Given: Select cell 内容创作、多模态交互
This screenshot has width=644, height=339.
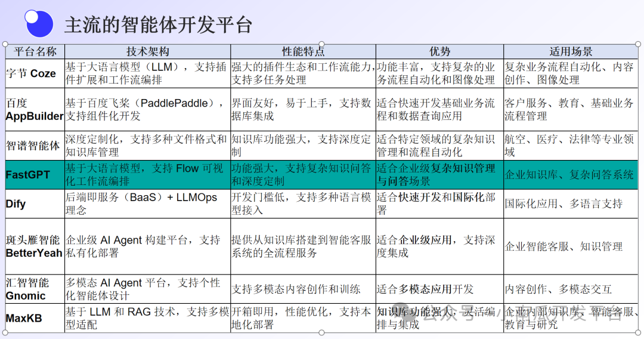Looking at the screenshot, I should click(x=571, y=289).
